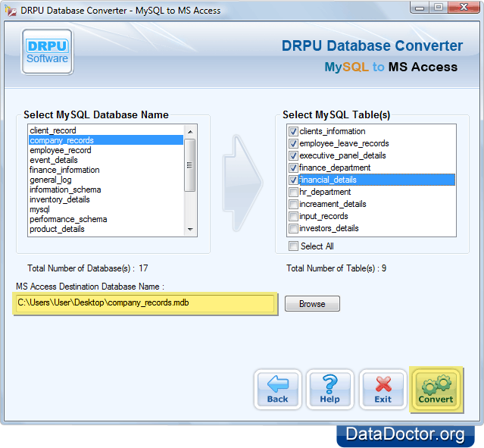Click the red X Exit icon
The image size is (484, 448).
point(383,389)
